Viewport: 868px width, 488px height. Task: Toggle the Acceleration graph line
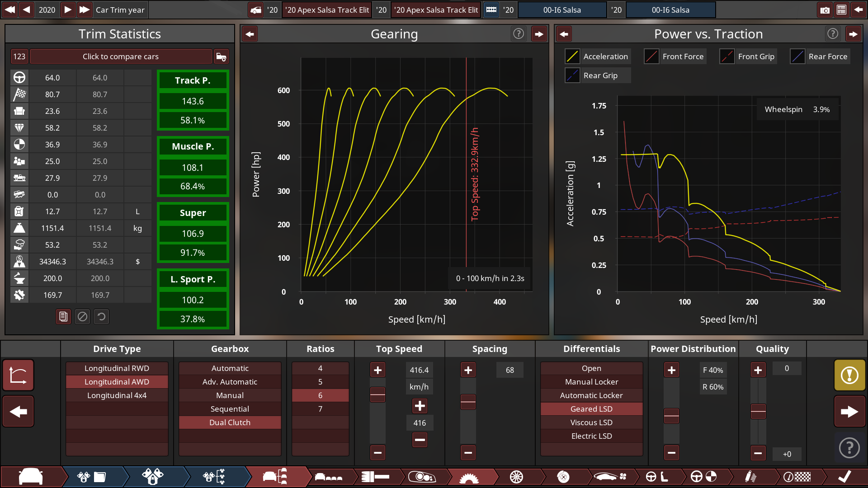pyautogui.click(x=572, y=56)
